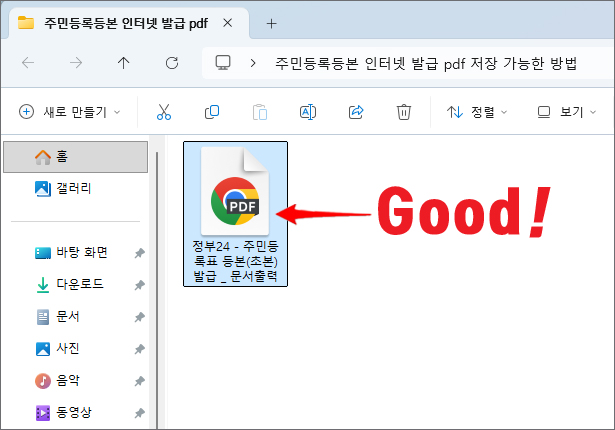Click the Share icon in toolbar

356,112
